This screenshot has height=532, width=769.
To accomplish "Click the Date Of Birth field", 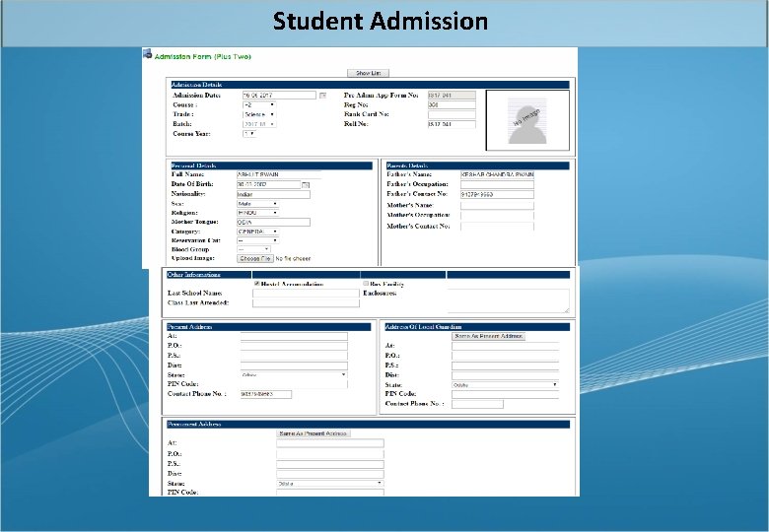I will (269, 184).
